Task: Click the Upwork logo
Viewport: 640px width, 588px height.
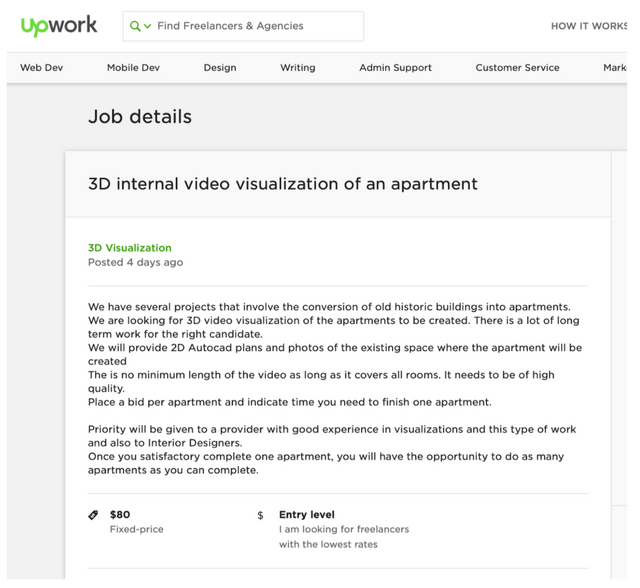Action: (x=59, y=26)
